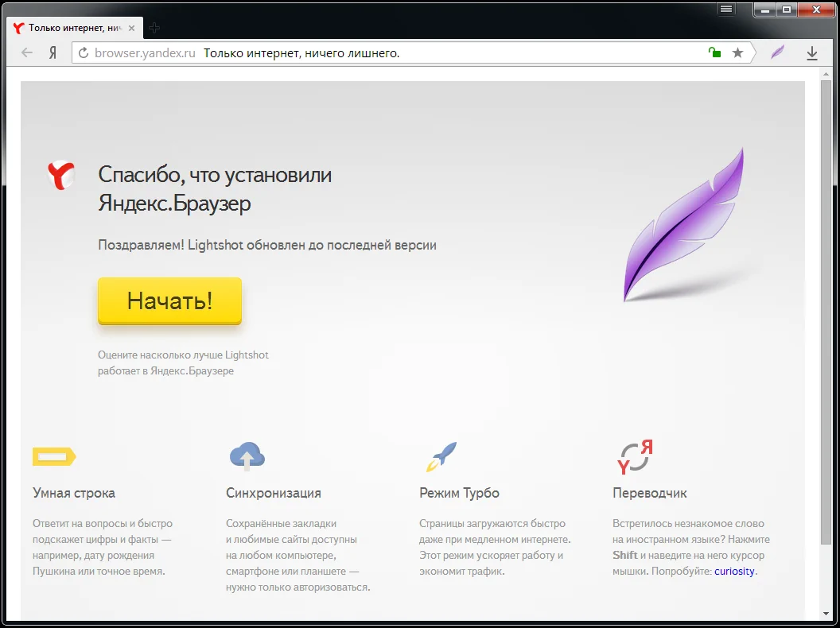Click the Переводчик translator icon
840x628 pixels.
click(635, 456)
